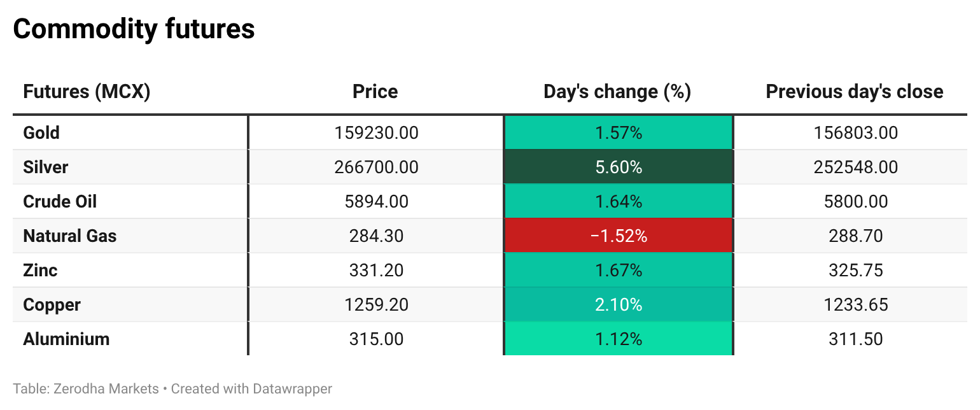The image size is (980, 410).
Task: Click the Zinc row label
Action: point(40,271)
